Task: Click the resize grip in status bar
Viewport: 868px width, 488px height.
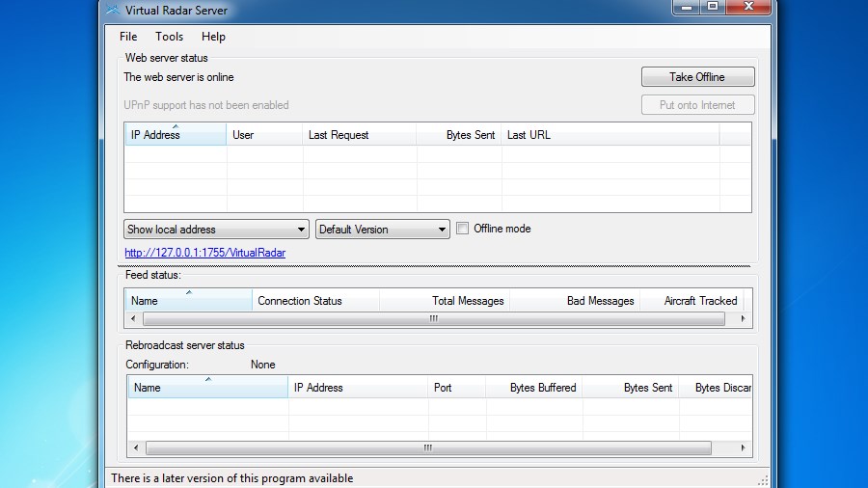Action: pos(763,479)
